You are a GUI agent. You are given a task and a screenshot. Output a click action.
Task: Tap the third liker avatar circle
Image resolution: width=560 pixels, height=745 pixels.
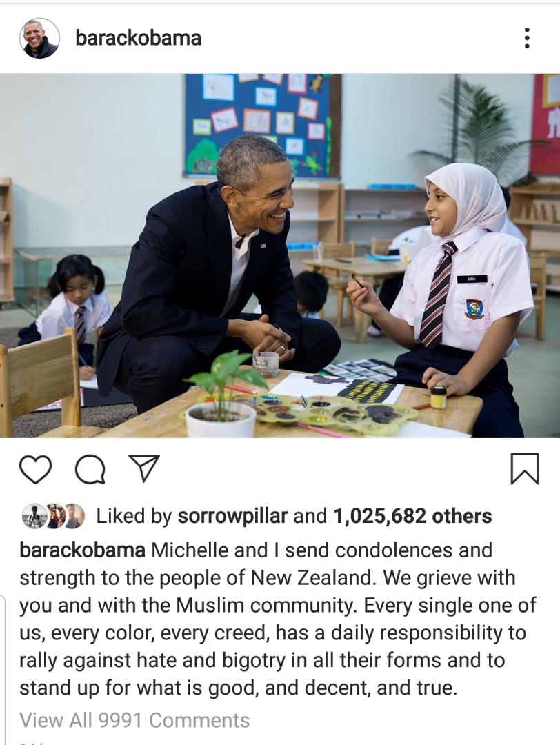[x=73, y=516]
